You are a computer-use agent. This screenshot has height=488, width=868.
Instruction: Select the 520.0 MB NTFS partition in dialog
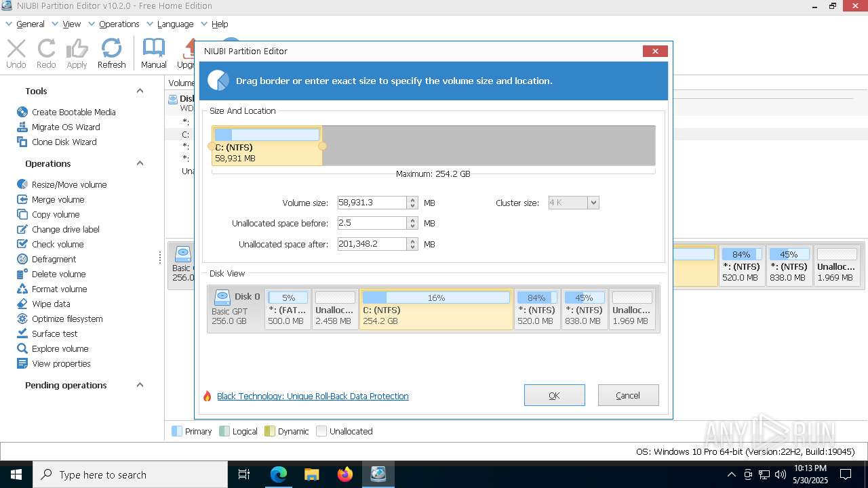point(536,308)
